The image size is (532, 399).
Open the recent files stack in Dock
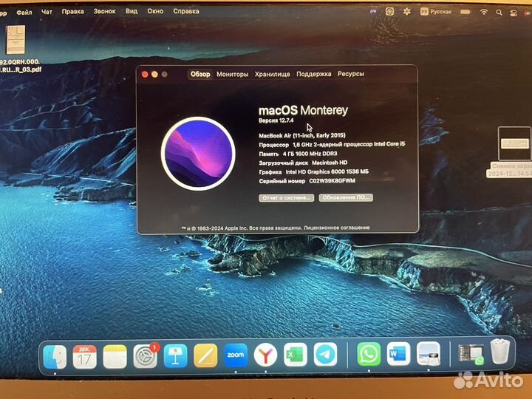point(471,354)
